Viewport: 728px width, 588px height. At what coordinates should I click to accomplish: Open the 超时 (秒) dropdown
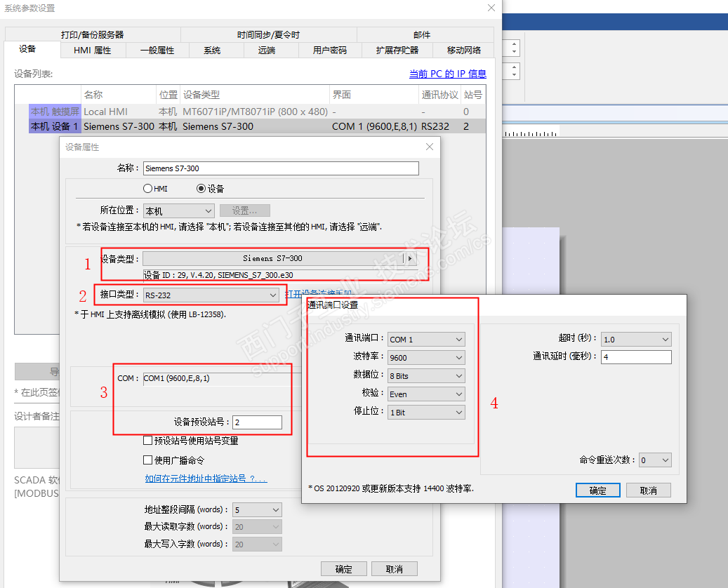(636, 339)
